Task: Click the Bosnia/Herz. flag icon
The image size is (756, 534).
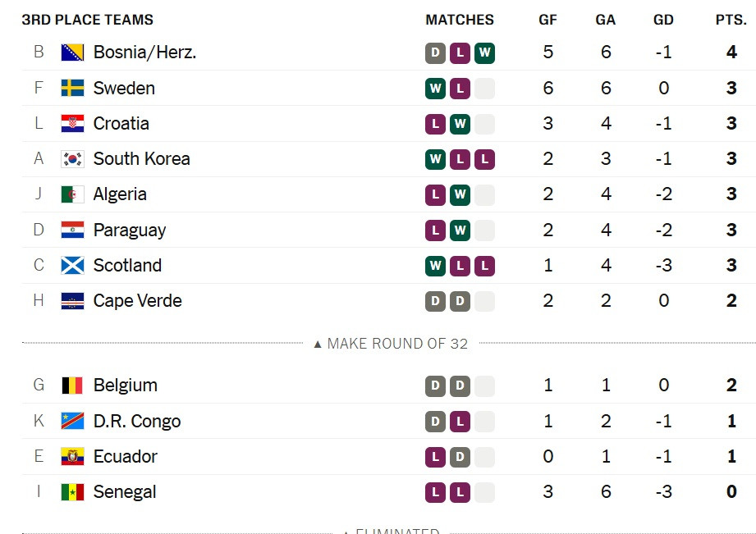Action: point(73,52)
